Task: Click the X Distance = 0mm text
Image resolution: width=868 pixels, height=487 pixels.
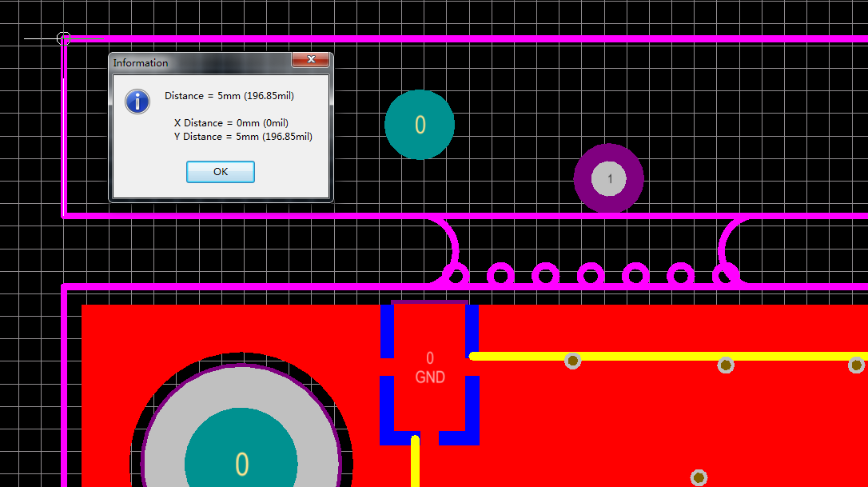Action: (x=231, y=123)
